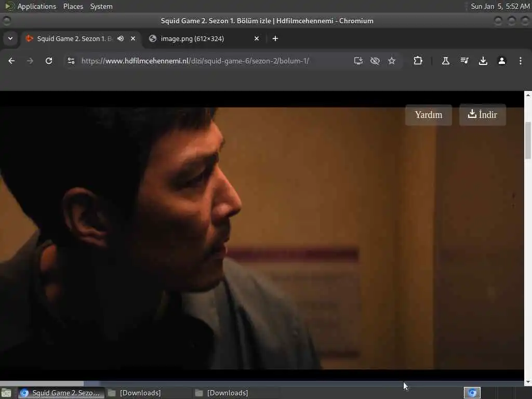The image size is (532, 399).
Task: Open site information icon in address bar
Action: point(71,61)
